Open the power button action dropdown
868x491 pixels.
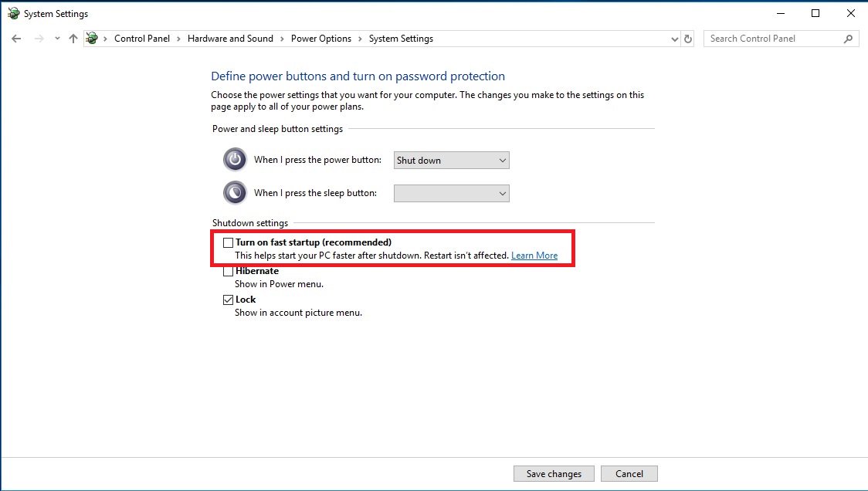[451, 161]
